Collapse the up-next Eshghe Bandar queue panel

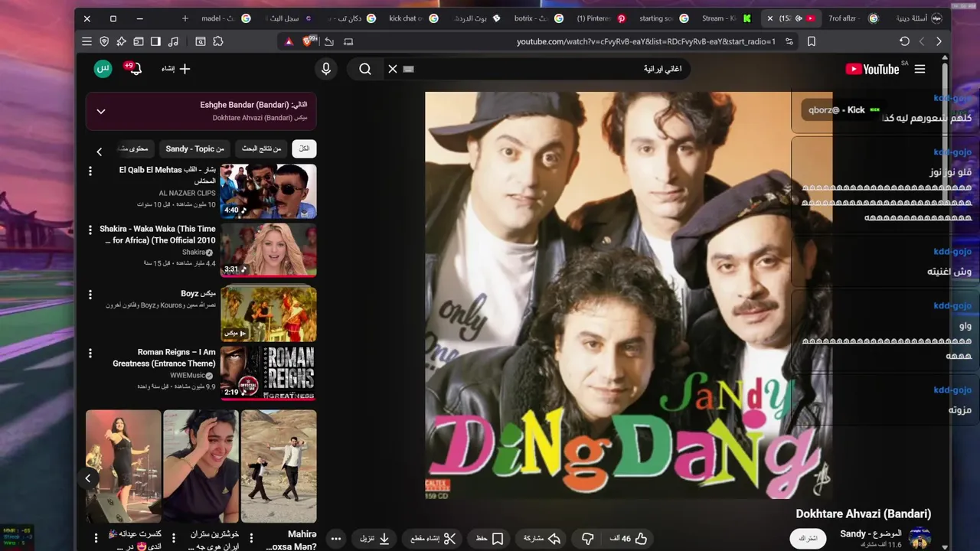pos(101,111)
